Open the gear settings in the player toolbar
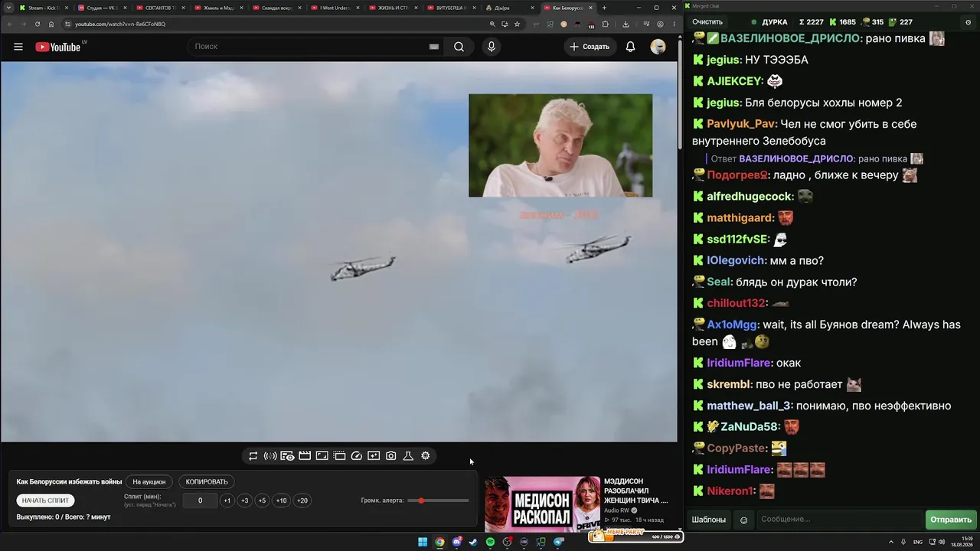The height and width of the screenshot is (551, 980). click(x=426, y=456)
